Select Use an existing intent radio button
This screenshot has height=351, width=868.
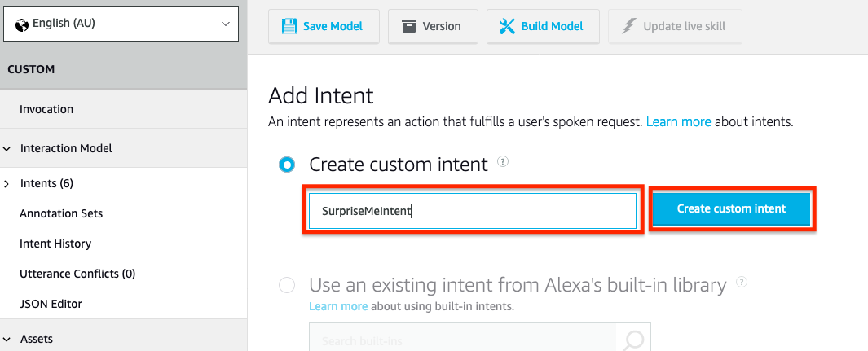point(287,286)
